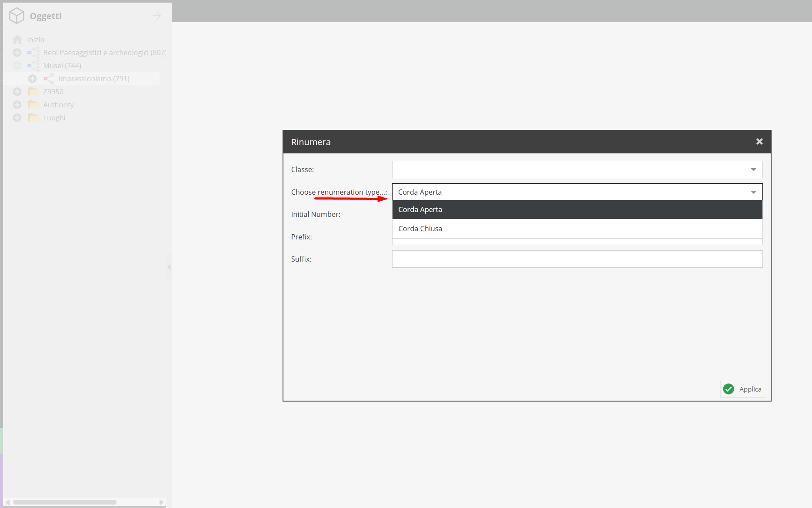Click the horizontal scrollbar thumb in sidebar
The width and height of the screenshot is (812, 508).
click(64, 502)
